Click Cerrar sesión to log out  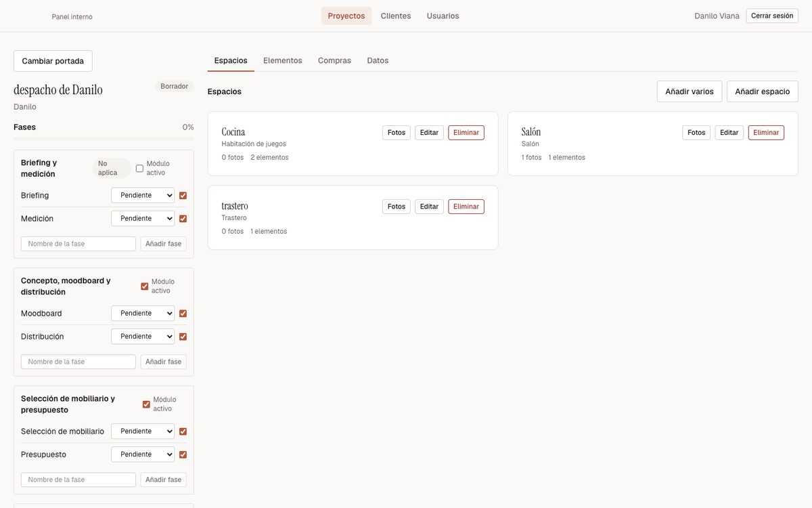[x=772, y=16]
